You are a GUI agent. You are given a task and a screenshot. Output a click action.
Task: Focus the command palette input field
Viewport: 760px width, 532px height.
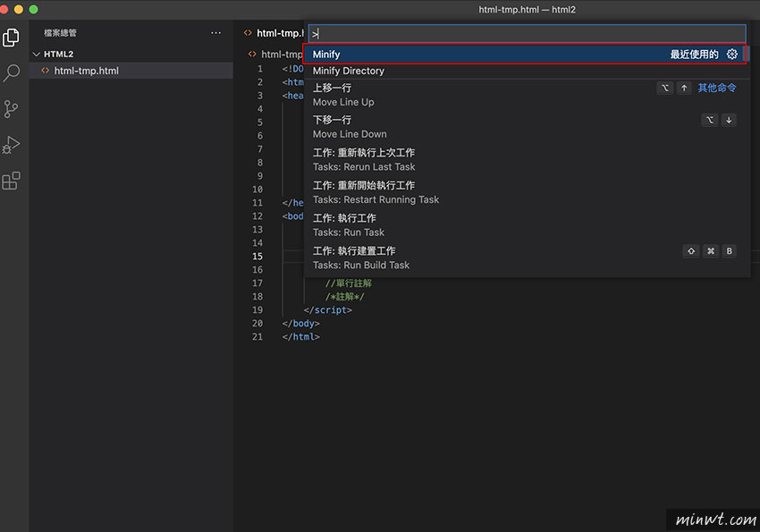click(527, 33)
